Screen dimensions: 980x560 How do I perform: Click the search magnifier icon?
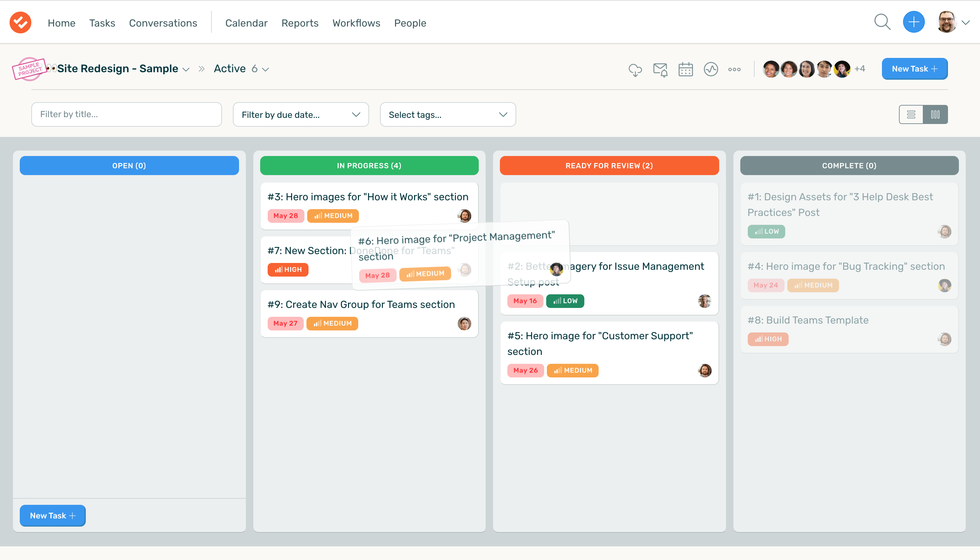click(x=882, y=22)
